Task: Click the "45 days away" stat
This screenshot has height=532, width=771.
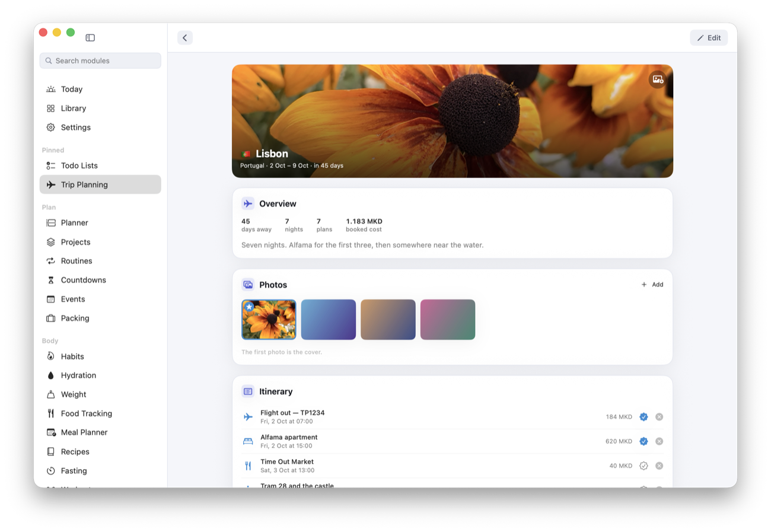Action: point(256,225)
